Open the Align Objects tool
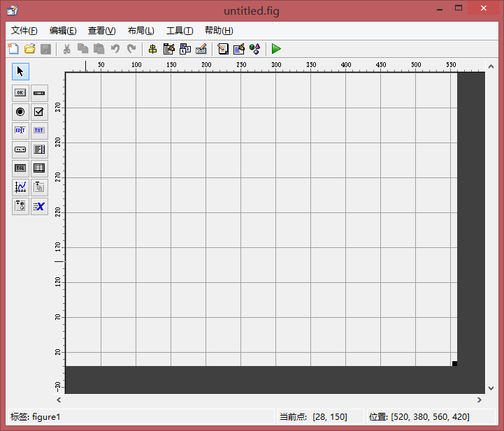This screenshot has width=504, height=431. click(x=152, y=49)
